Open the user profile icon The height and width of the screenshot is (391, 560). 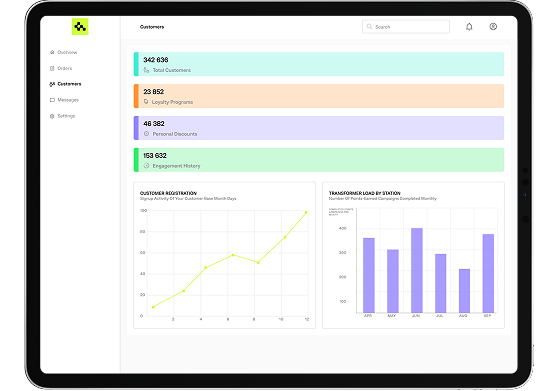coord(493,26)
